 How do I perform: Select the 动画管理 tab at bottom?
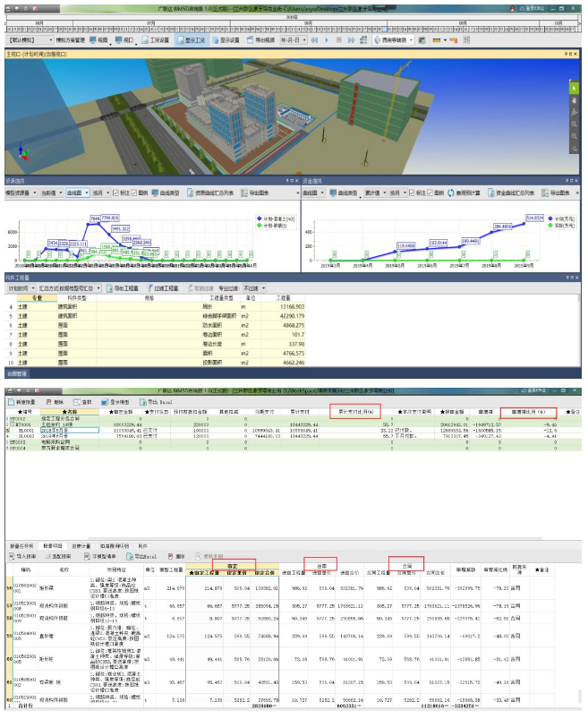pos(17,373)
